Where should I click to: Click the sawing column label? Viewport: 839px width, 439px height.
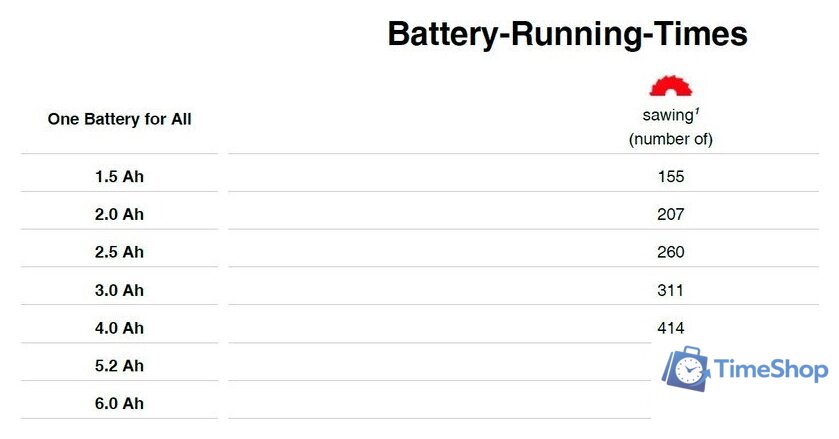(667, 115)
